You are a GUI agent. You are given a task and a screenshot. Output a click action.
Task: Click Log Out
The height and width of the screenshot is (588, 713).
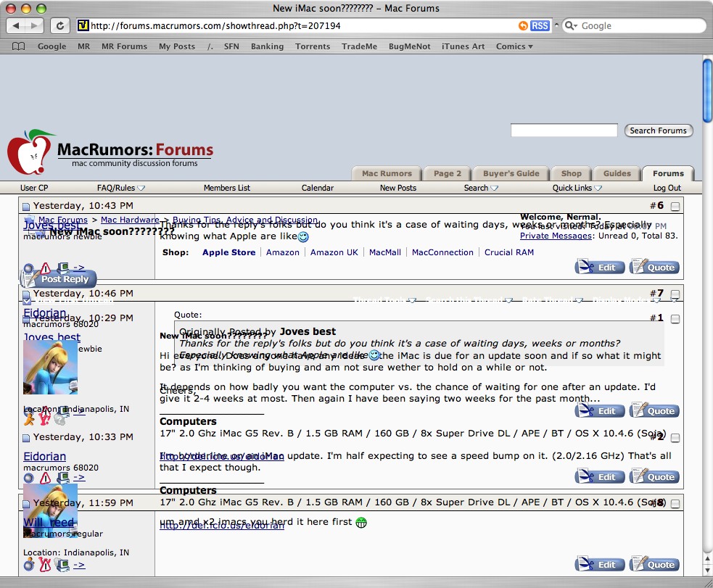[667, 188]
